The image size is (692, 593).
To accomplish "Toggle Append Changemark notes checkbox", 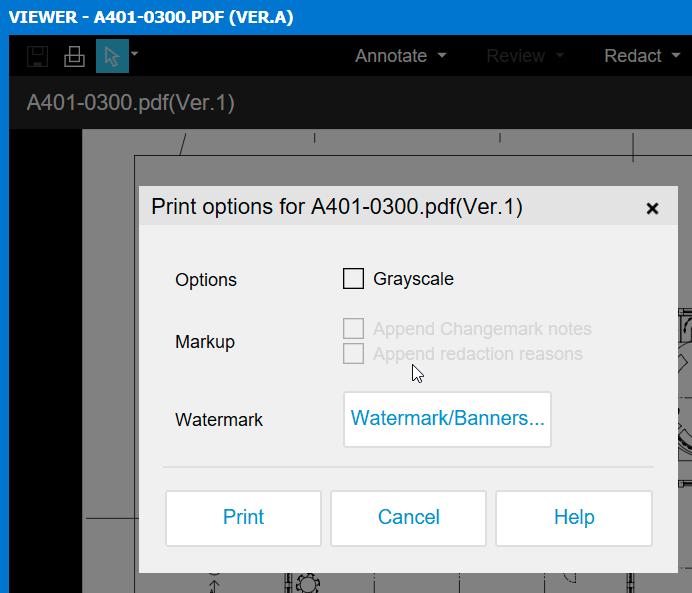I will (x=353, y=328).
